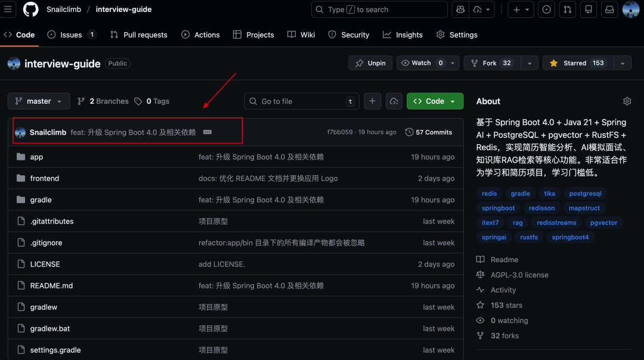Click the Unpin button
Image resolution: width=644 pixels, height=360 pixels.
tap(370, 63)
